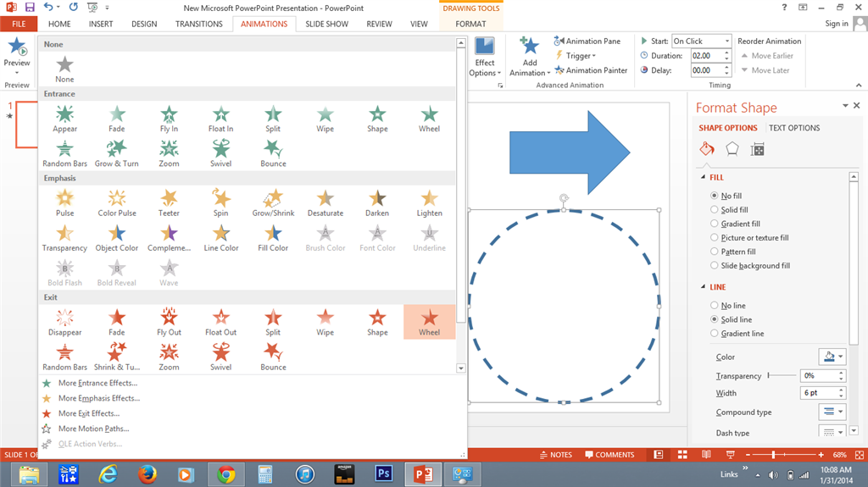The height and width of the screenshot is (487, 868).
Task: Open the Add Animation dropdown
Action: pos(530,57)
